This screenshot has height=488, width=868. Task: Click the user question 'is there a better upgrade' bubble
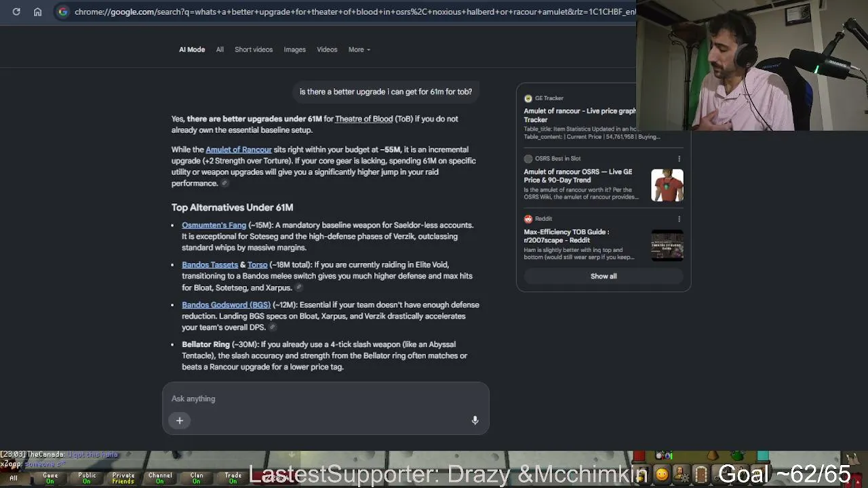pyautogui.click(x=386, y=91)
